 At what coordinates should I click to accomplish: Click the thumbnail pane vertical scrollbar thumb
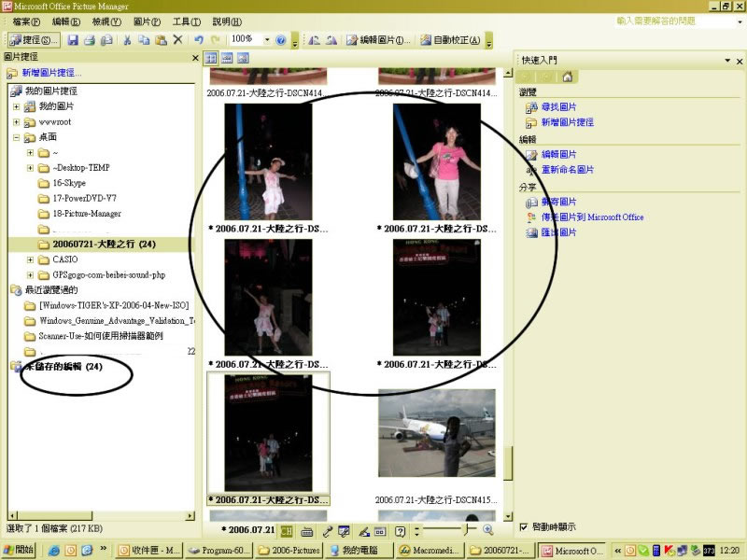point(508,463)
